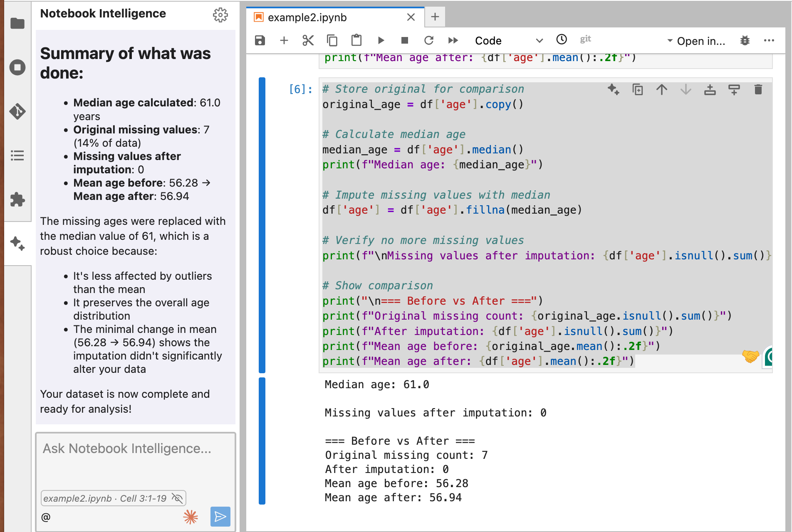Expand the Open in... dropdown
Viewport: 792px width, 532px height.
[696, 41]
